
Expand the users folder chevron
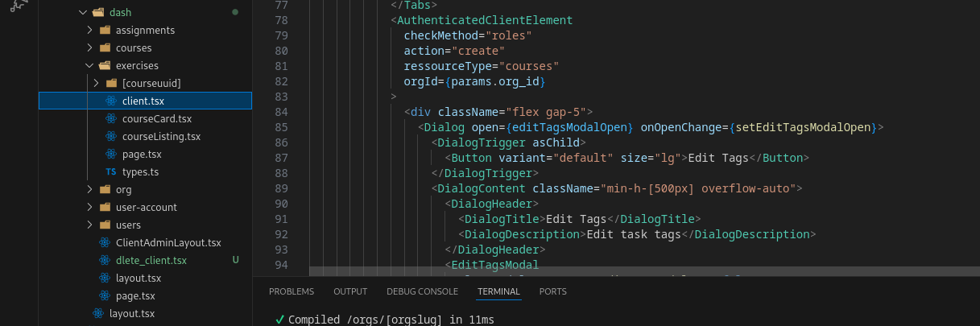(90, 225)
